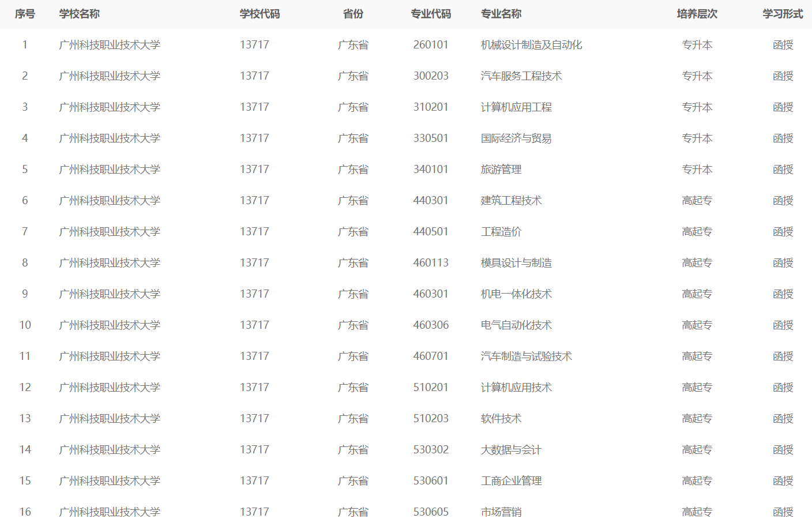This screenshot has height=526, width=812.
Task: Select major name 机械设计制造及自动化
Action: (532, 45)
